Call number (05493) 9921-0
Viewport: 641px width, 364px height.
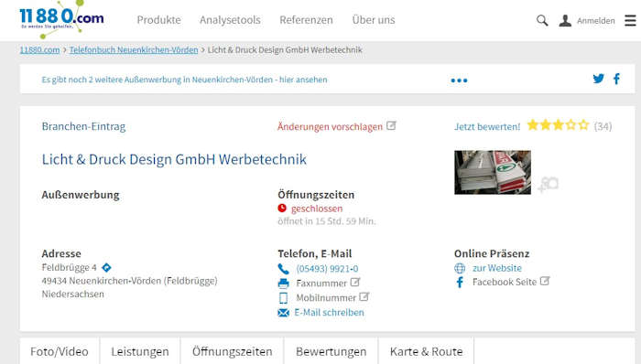327,269
